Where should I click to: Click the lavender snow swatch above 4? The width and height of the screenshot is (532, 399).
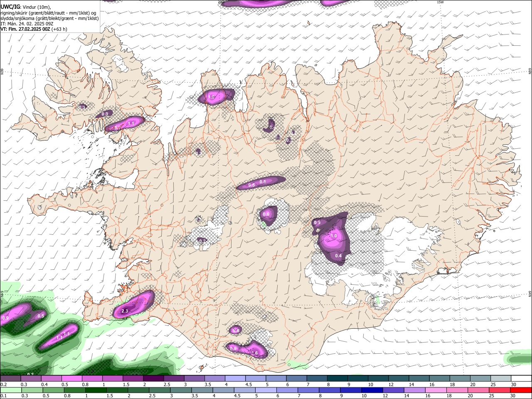[235, 379]
